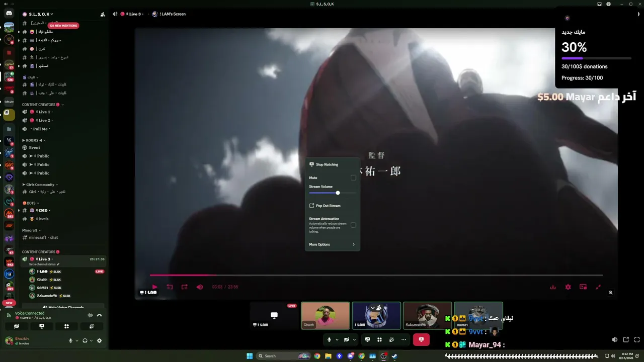Open more call options ellipsis
644x362 pixels.
click(404, 340)
